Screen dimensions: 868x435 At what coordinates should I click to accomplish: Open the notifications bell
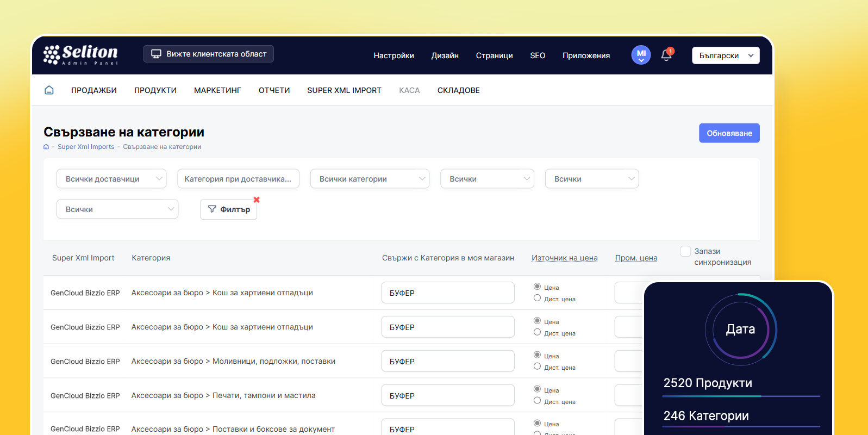666,55
